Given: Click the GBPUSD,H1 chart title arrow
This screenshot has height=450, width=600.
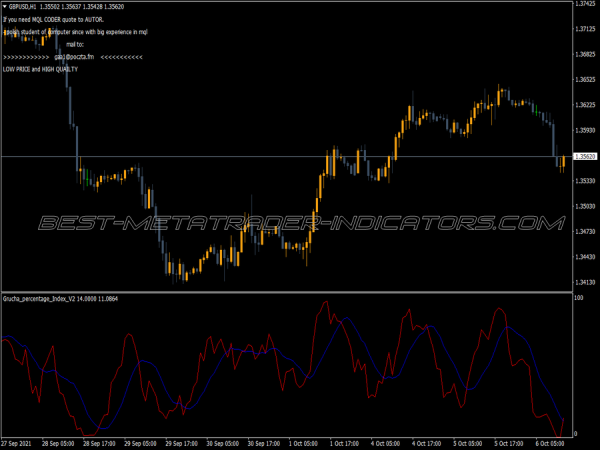Looking at the screenshot, I should coord(5,7).
